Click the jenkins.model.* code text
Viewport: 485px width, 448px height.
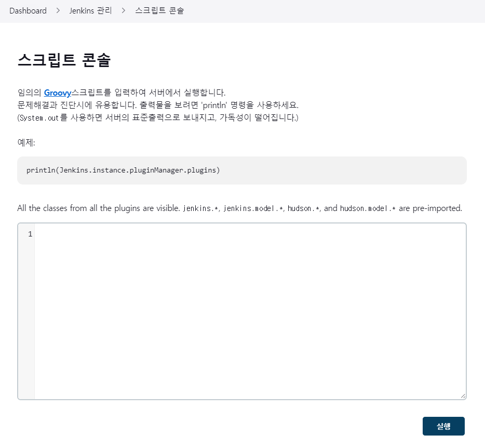tap(253, 209)
